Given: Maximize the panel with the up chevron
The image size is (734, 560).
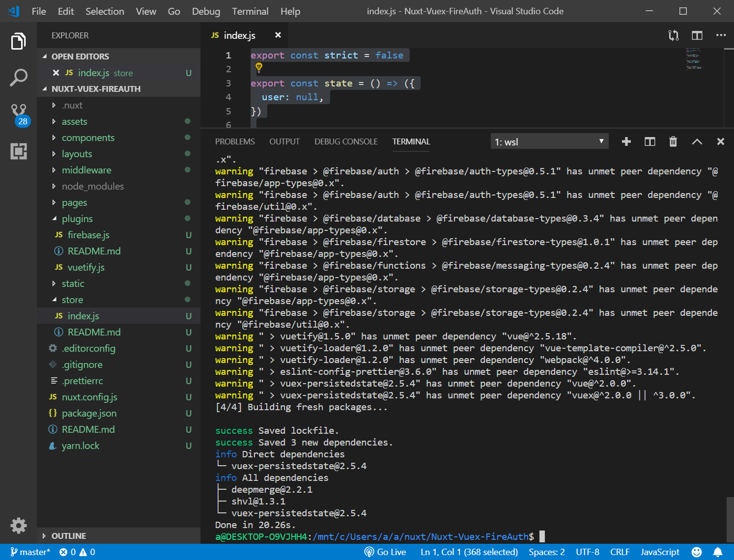Looking at the screenshot, I should [x=697, y=141].
